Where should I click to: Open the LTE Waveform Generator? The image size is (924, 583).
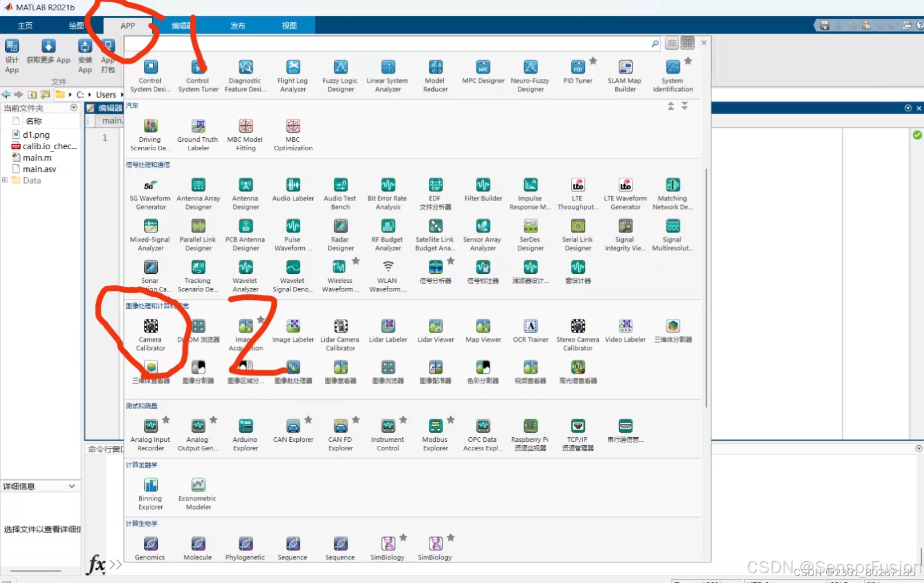(625, 193)
